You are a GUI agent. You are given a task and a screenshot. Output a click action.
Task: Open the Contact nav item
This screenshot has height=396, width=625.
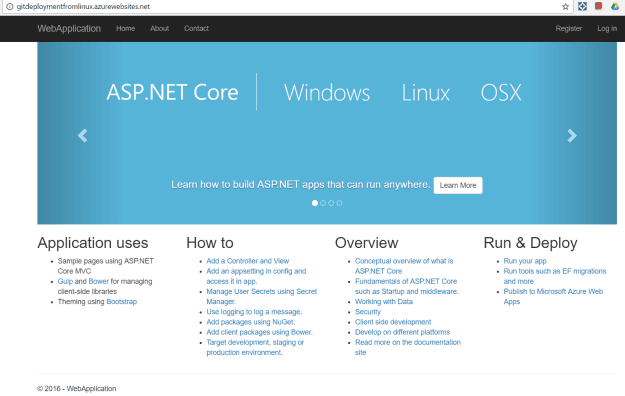click(196, 28)
